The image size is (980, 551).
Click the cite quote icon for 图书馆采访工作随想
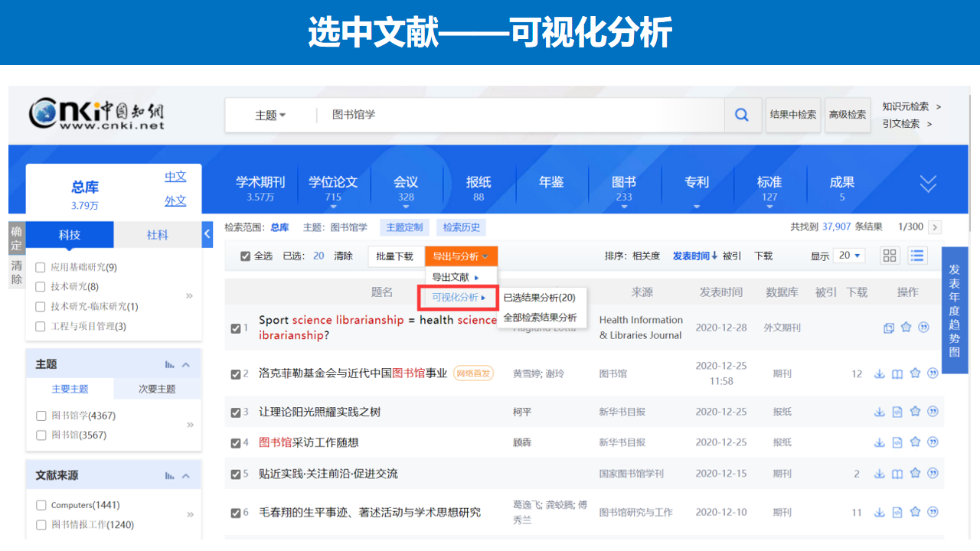coord(933,442)
